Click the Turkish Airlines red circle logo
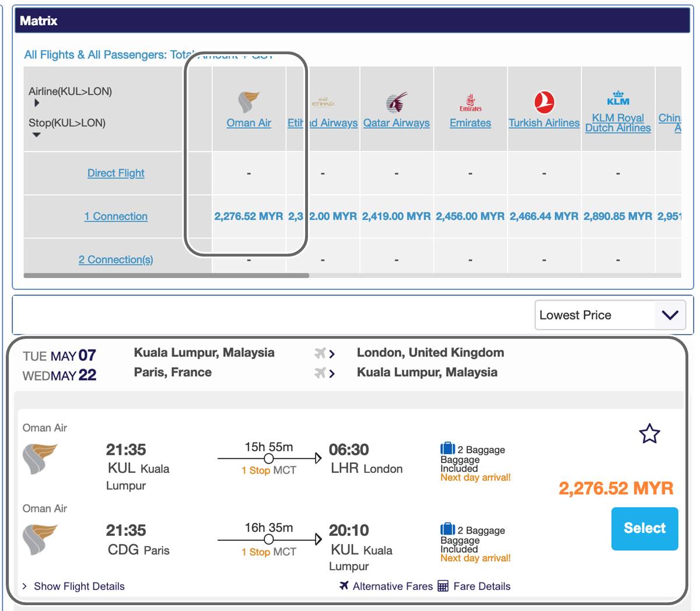This screenshot has height=611, width=700. (x=544, y=102)
